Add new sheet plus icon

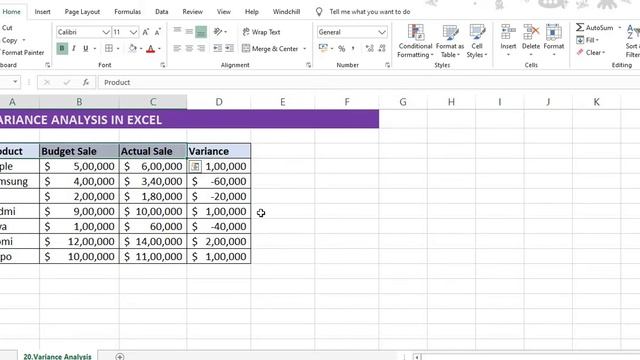[120, 356]
